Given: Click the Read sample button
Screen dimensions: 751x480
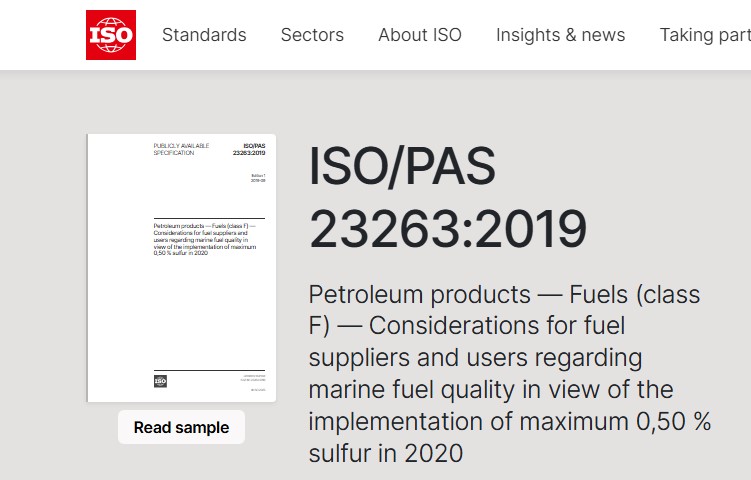Looking at the screenshot, I should point(181,427).
